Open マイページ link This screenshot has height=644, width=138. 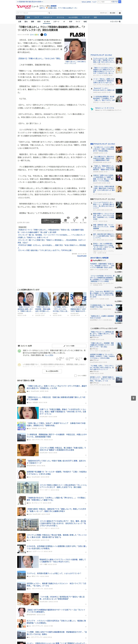coord(103,13)
